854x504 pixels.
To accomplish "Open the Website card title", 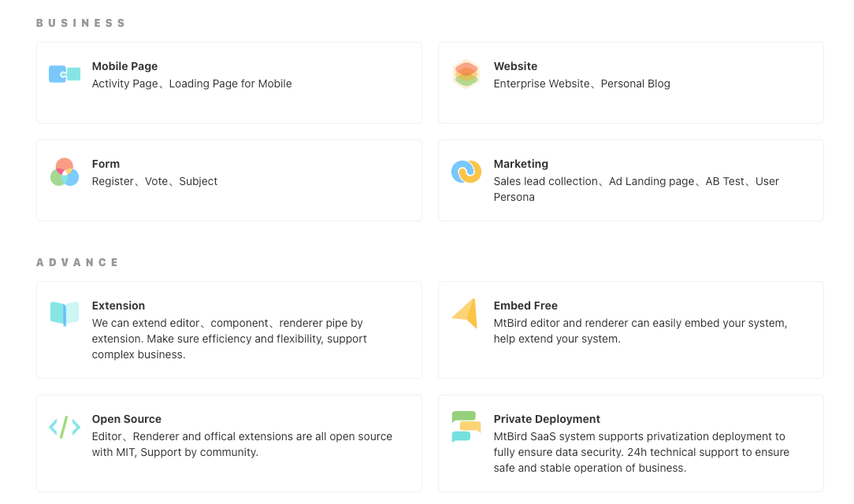I will [515, 66].
